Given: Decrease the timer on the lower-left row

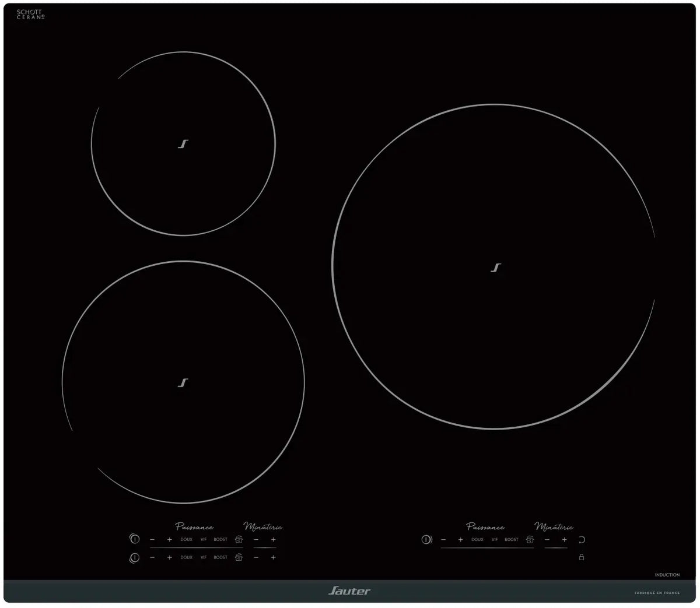Looking at the screenshot, I should 256,558.
